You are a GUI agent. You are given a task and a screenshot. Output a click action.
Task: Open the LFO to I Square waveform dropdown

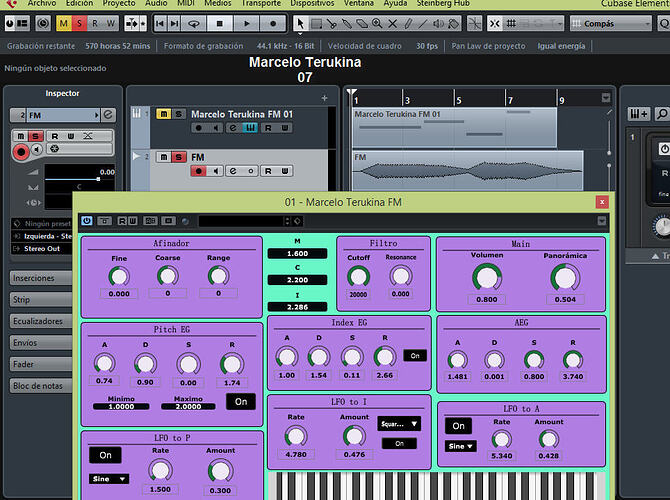pos(399,423)
